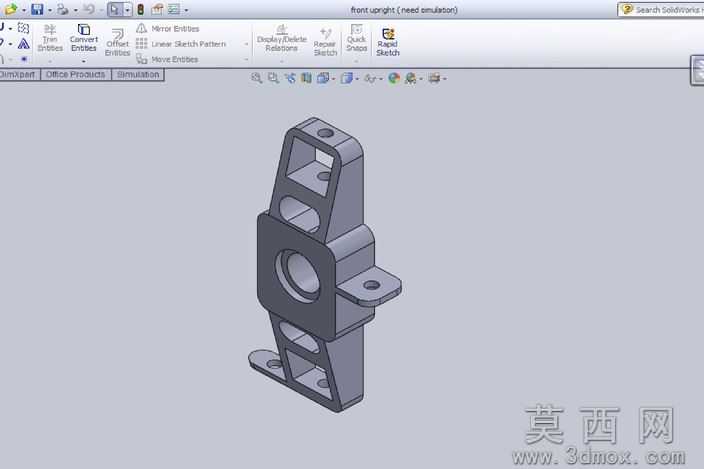Expand the Hide/Show Items dropdown arrow
Viewport: 704px width, 469px height.
pyautogui.click(x=381, y=79)
